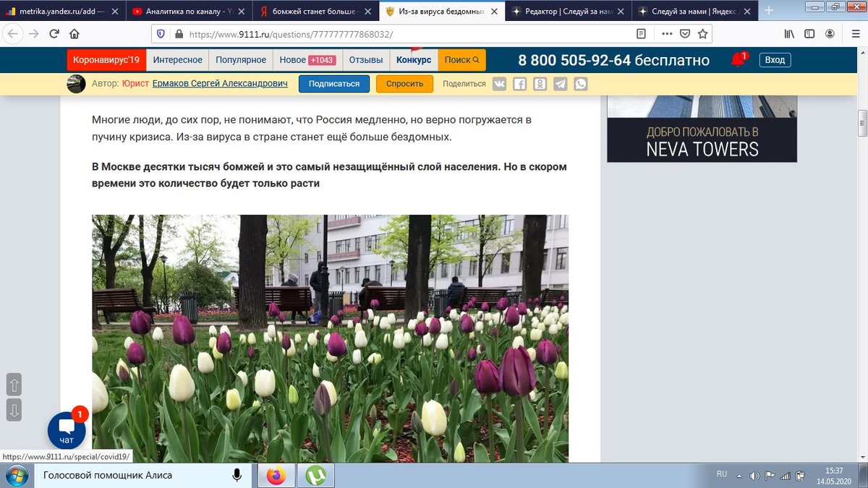Click the tracking protection shield icon
The height and width of the screenshot is (488, 868).
[x=161, y=34]
